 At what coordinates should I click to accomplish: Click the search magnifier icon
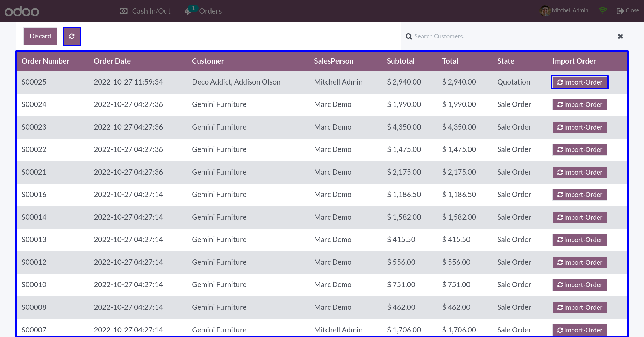pos(409,36)
